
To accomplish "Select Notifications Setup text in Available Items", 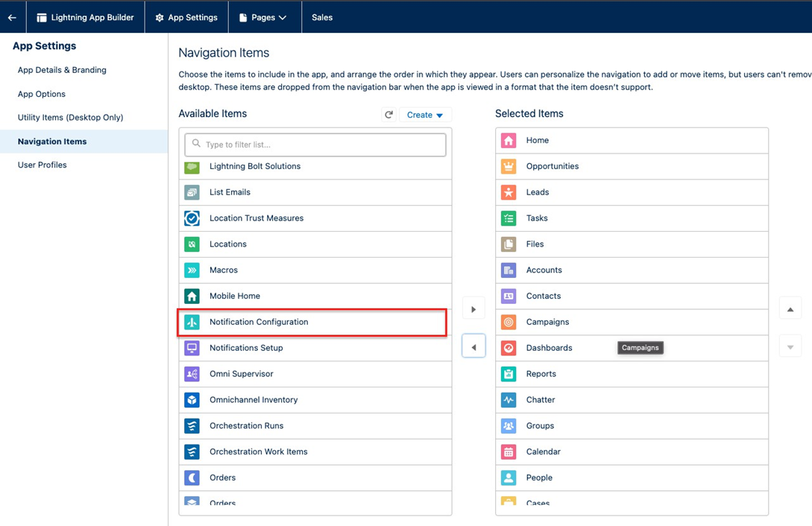I will pyautogui.click(x=246, y=348).
